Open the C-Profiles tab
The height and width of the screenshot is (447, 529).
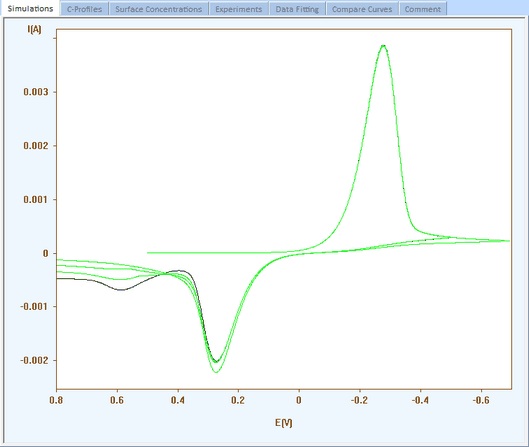(x=84, y=9)
